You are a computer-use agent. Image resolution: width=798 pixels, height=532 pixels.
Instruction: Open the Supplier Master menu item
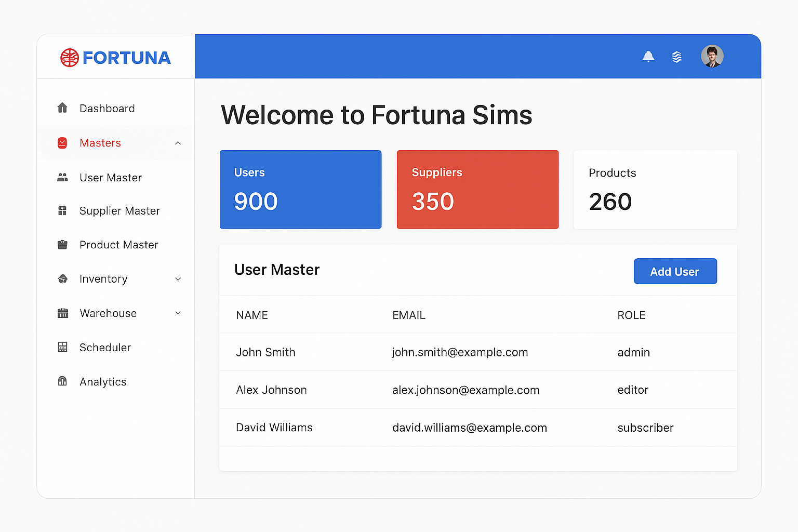pos(119,211)
